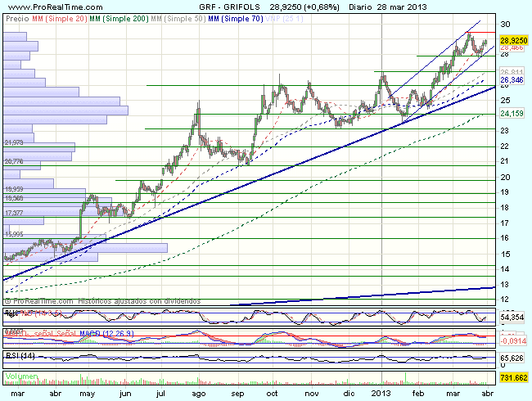Click the ago month axis label
Screen dimensions: 532x401
click(x=199, y=394)
